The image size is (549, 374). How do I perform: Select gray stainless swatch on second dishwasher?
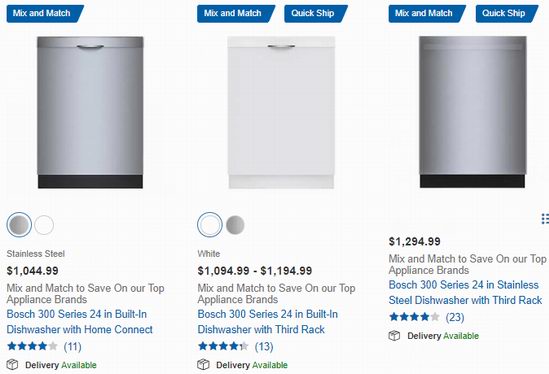point(235,225)
